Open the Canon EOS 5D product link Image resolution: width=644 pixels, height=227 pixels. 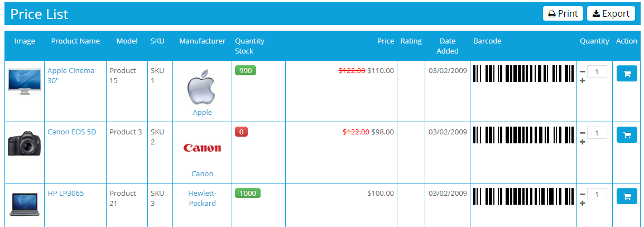(71, 132)
